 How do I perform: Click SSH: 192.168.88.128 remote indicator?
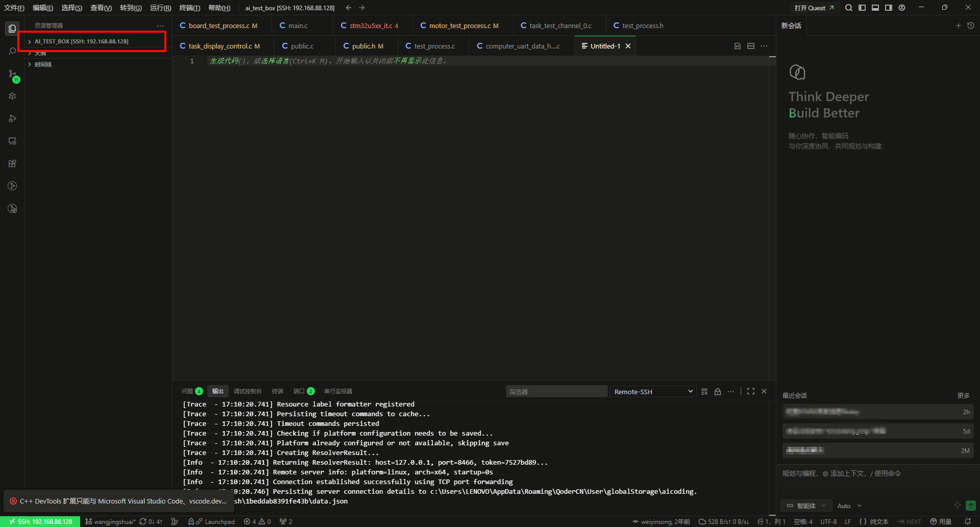pyautogui.click(x=40, y=521)
